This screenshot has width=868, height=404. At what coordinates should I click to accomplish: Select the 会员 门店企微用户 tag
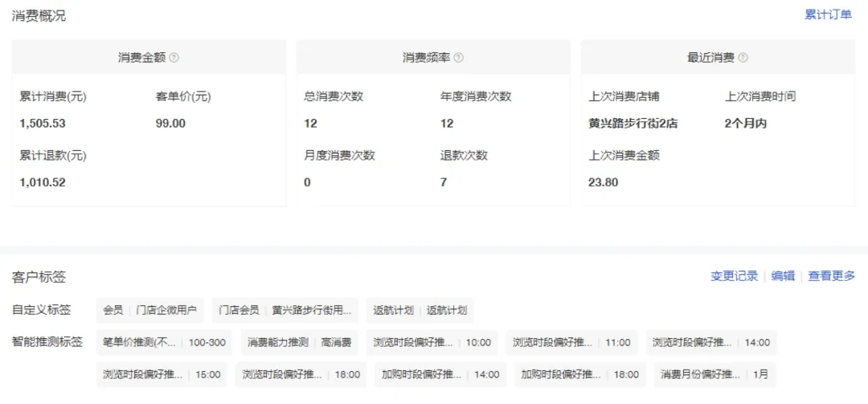point(149,310)
